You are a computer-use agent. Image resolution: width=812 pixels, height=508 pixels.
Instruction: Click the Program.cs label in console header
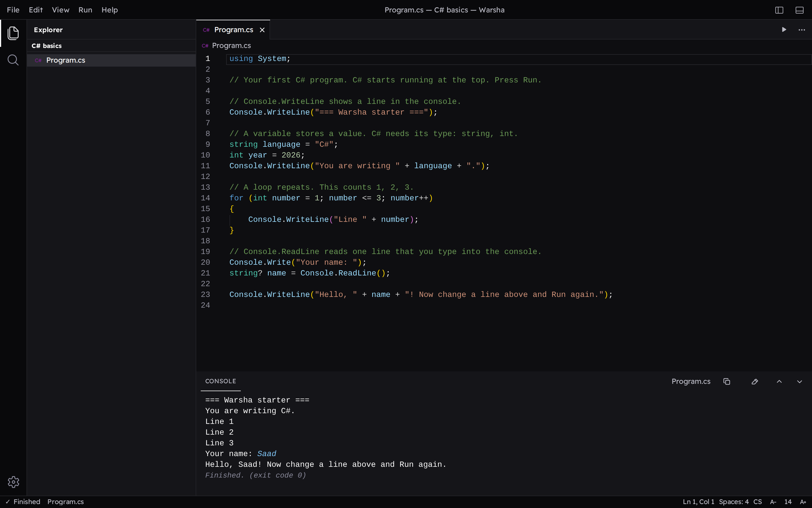tap(691, 381)
